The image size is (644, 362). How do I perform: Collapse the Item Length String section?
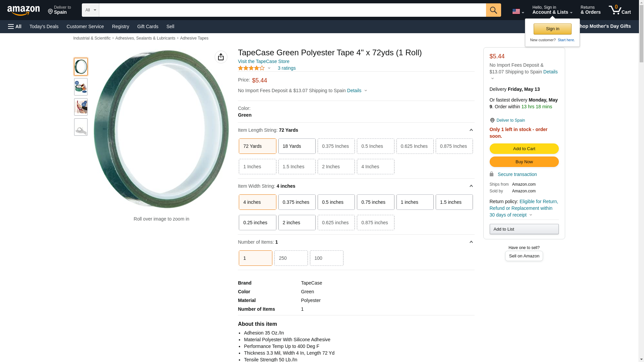pos(471,130)
